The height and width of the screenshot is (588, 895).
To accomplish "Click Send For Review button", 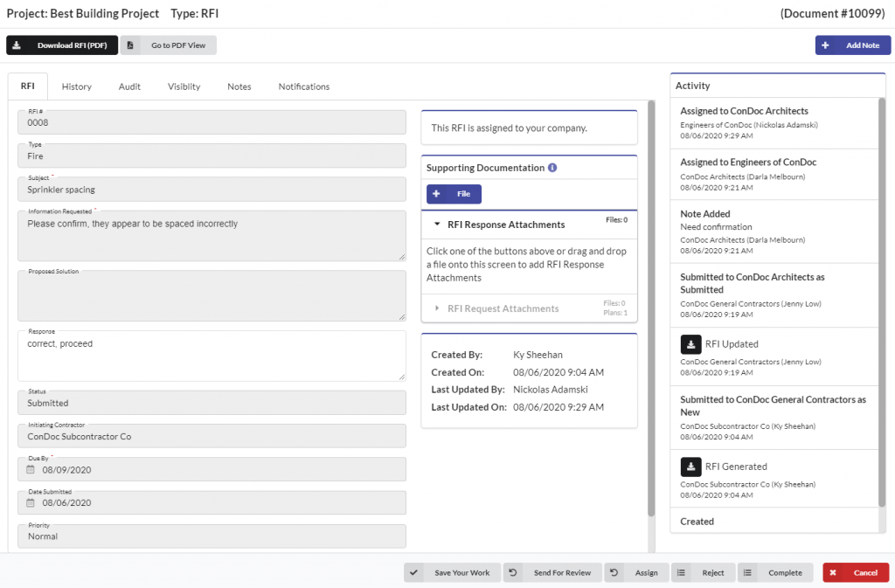I will click(x=552, y=572).
